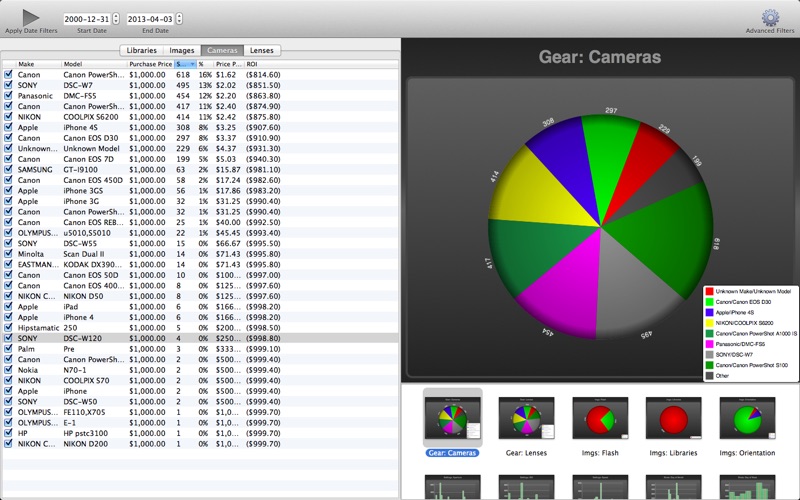This screenshot has height=500, width=800.
Task: Sort by Purchase Price column header
Action: (x=151, y=64)
